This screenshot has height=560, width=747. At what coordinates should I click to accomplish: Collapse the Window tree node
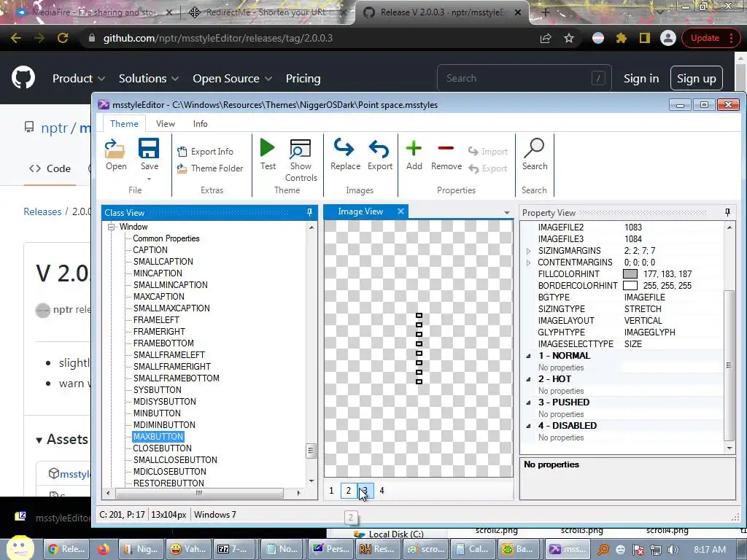pyautogui.click(x=112, y=227)
